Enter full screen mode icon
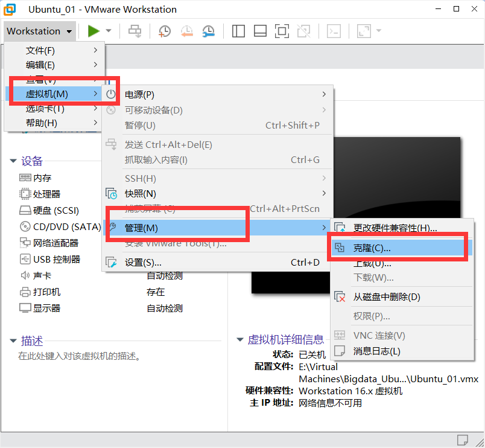This screenshot has height=448, width=485. tap(282, 31)
